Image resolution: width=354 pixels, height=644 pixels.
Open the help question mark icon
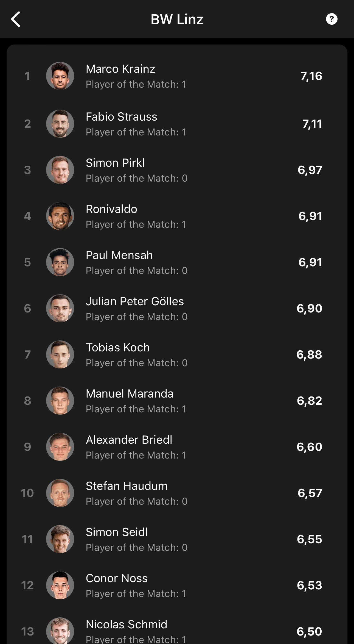(331, 19)
